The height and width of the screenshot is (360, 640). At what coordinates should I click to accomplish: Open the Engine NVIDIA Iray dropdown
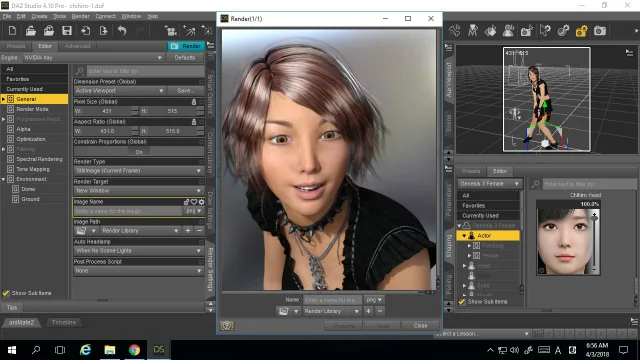click(93, 58)
